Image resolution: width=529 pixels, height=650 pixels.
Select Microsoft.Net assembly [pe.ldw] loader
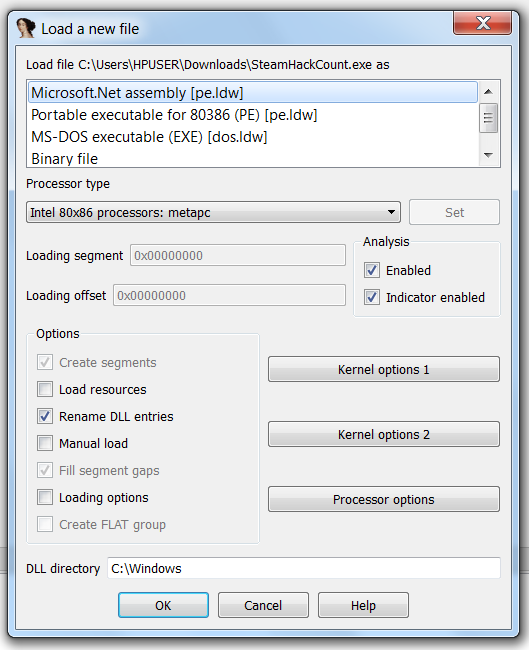pyautogui.click(x=253, y=92)
